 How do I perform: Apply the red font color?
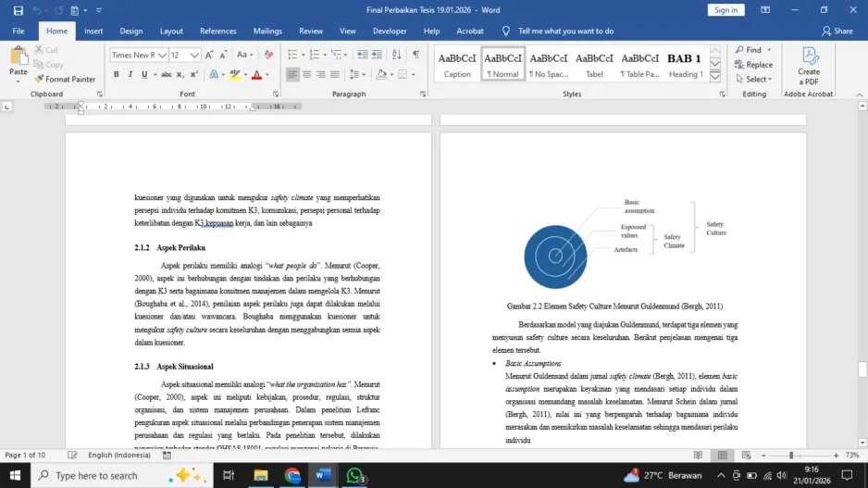[256, 74]
